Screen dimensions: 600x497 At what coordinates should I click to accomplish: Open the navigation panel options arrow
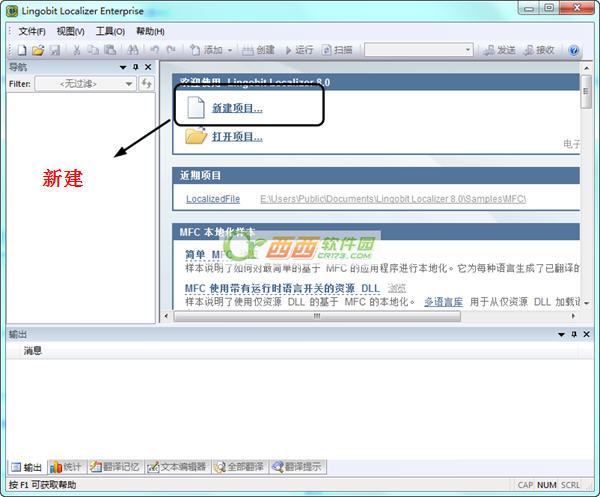(x=123, y=67)
